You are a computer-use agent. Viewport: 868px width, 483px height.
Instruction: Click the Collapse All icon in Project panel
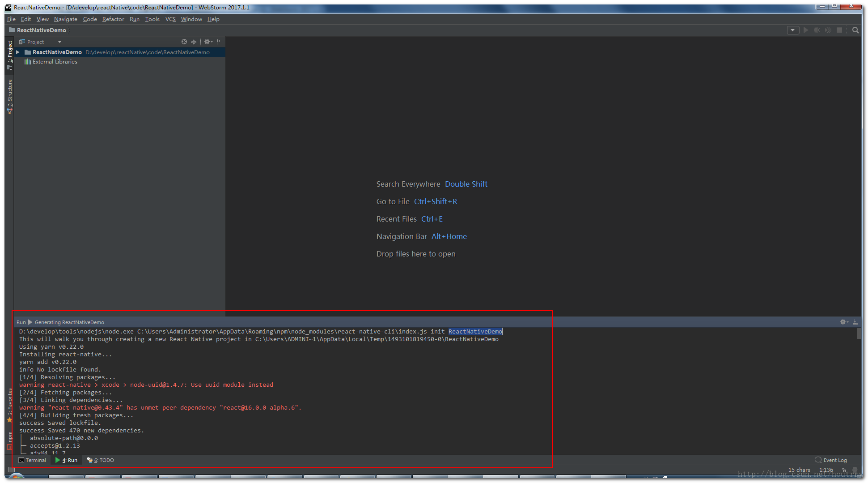tap(194, 42)
